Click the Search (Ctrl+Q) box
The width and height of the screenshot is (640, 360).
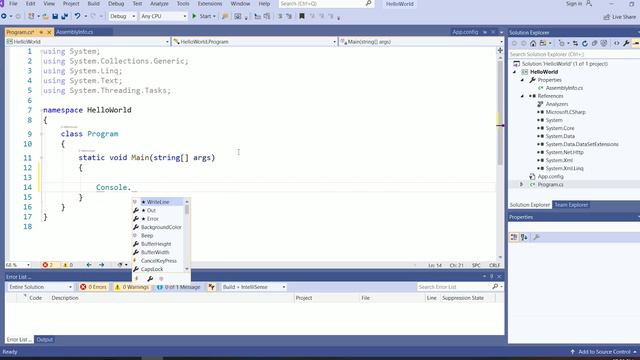pyautogui.click(x=326, y=4)
